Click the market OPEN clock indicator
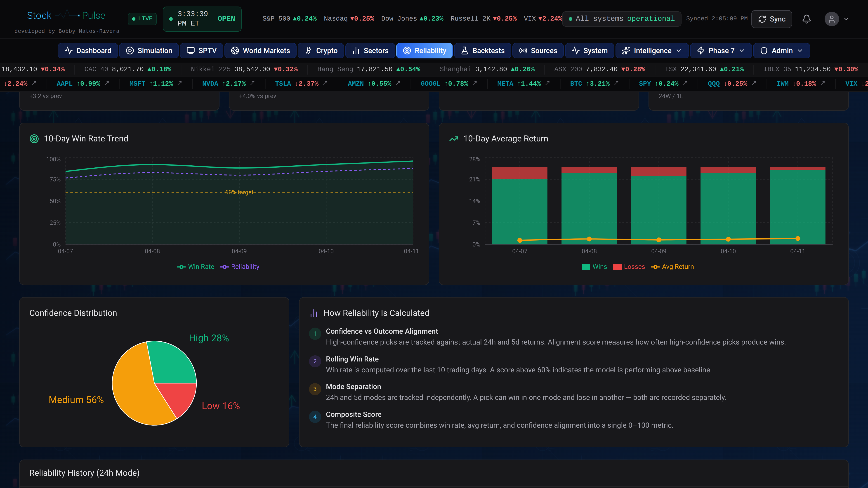The height and width of the screenshot is (488, 868). 202,19
